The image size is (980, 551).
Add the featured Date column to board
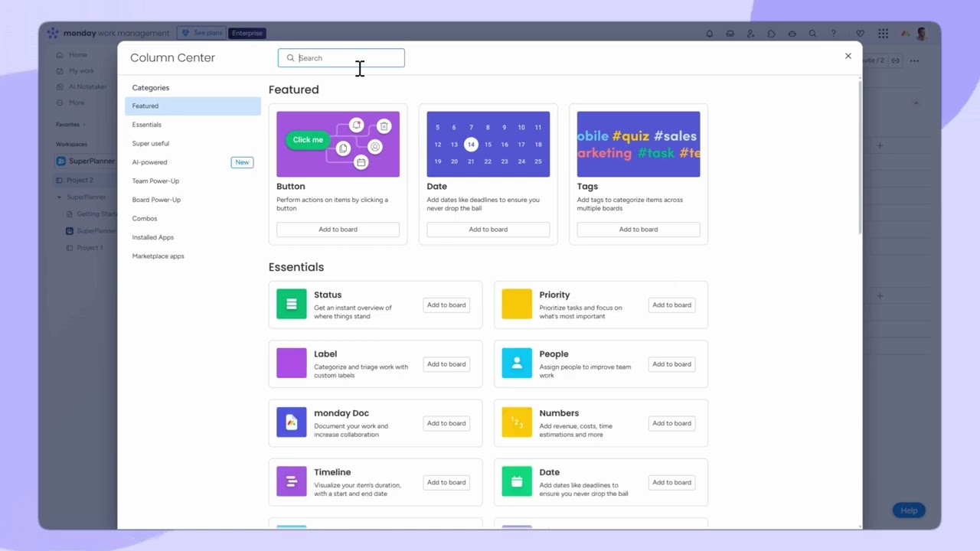[x=488, y=230]
